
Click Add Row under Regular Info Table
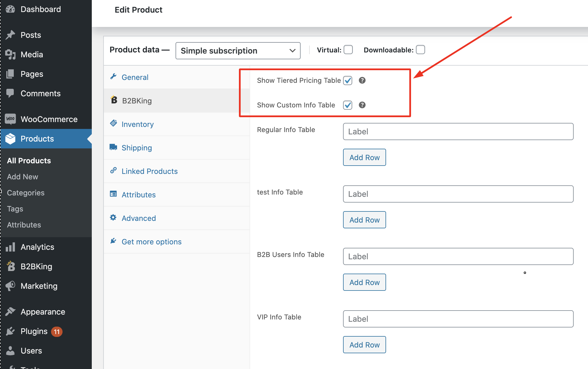tap(365, 157)
